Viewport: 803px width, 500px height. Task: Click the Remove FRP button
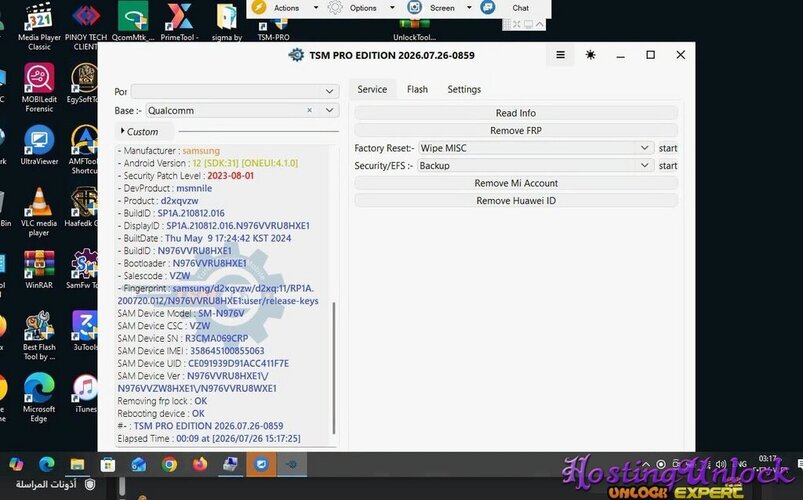pos(516,131)
